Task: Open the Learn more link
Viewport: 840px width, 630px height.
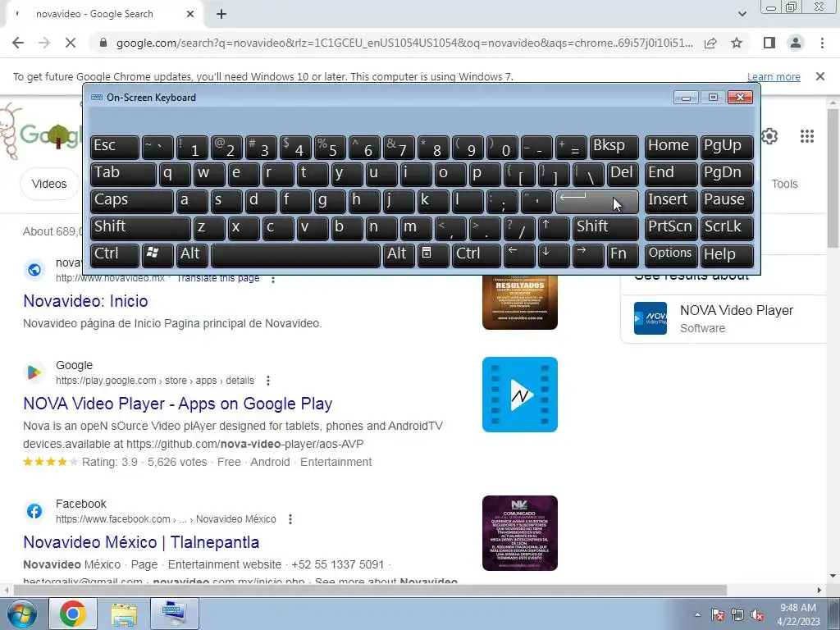Action: pyautogui.click(x=774, y=76)
